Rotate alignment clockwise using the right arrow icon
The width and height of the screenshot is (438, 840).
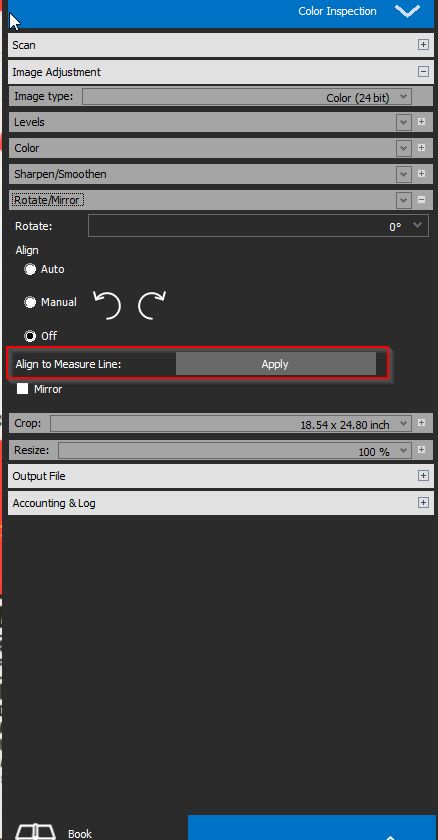click(x=152, y=304)
